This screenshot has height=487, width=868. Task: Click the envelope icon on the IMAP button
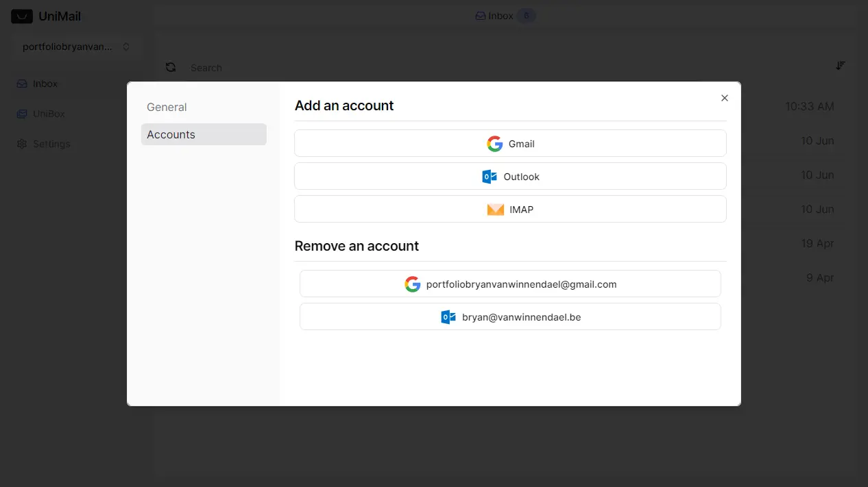(x=496, y=210)
